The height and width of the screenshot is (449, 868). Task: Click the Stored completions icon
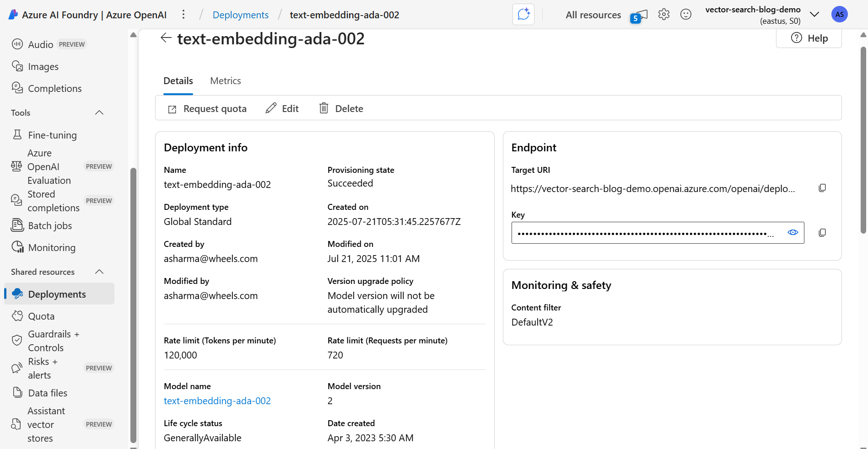tap(16, 200)
